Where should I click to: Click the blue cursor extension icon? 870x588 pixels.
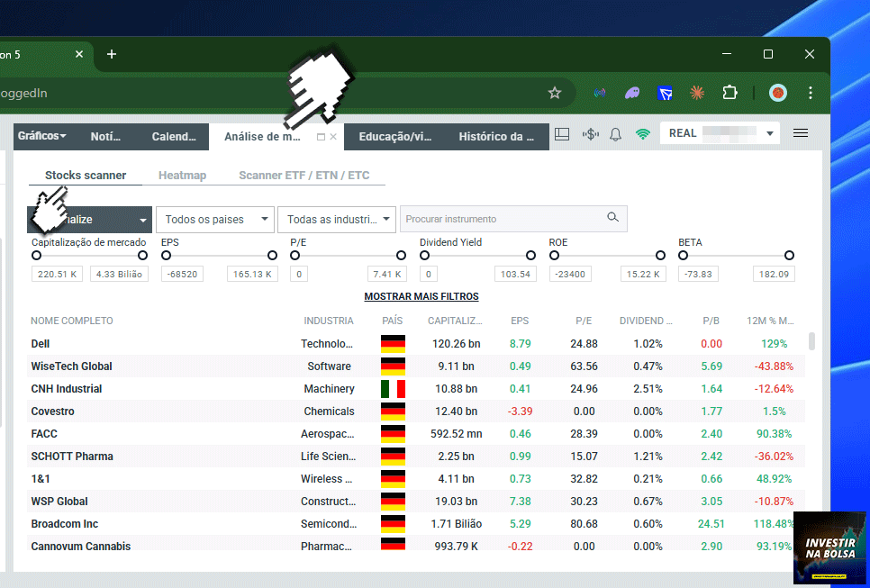(x=665, y=93)
